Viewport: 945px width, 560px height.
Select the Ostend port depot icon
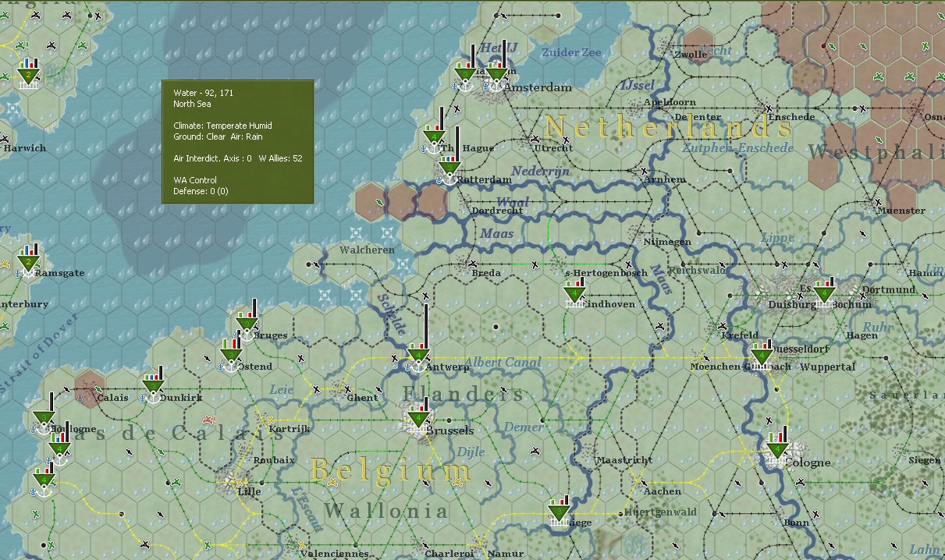[231, 359]
